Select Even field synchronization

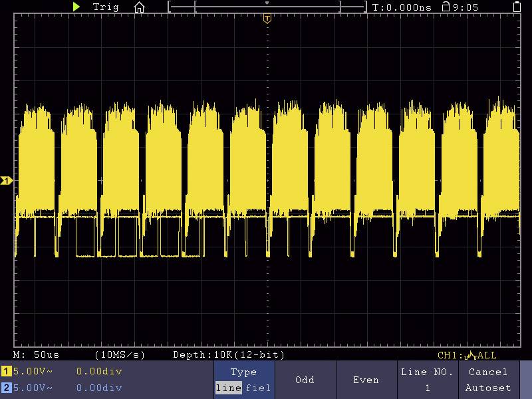(366, 380)
